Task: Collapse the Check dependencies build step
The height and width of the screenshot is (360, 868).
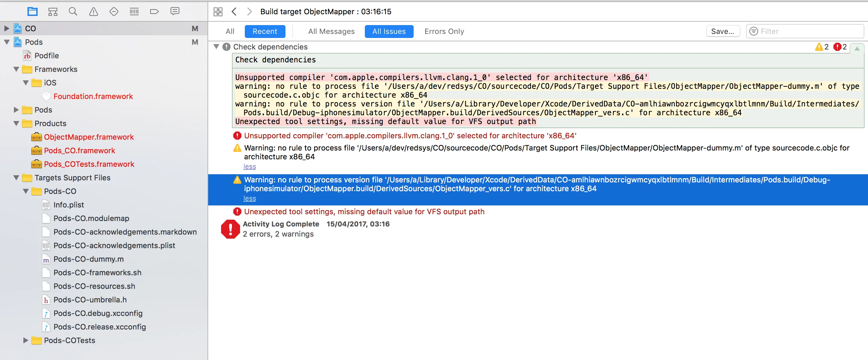Action: pos(216,47)
